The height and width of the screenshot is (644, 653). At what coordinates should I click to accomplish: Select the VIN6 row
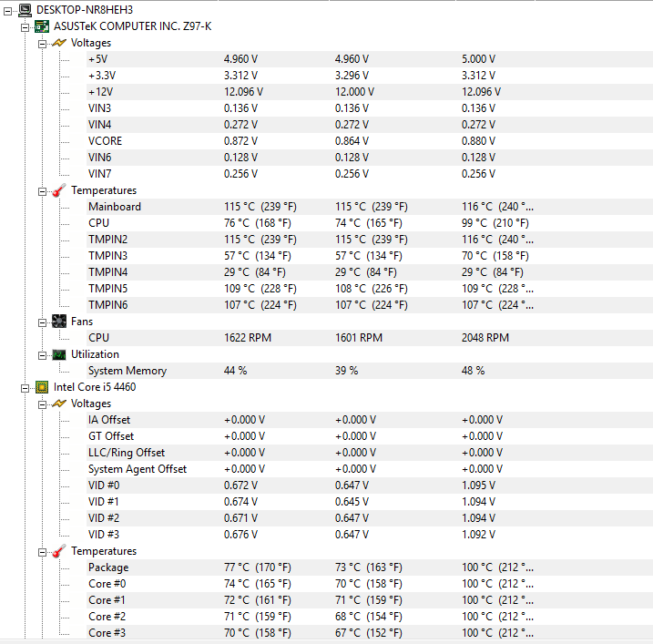pos(370,158)
